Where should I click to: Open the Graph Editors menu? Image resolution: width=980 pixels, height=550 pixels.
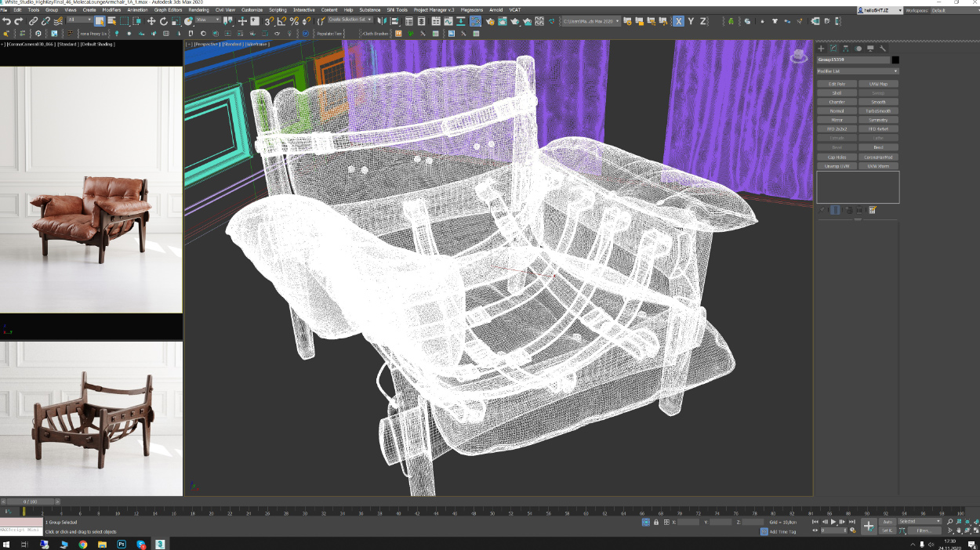point(168,10)
